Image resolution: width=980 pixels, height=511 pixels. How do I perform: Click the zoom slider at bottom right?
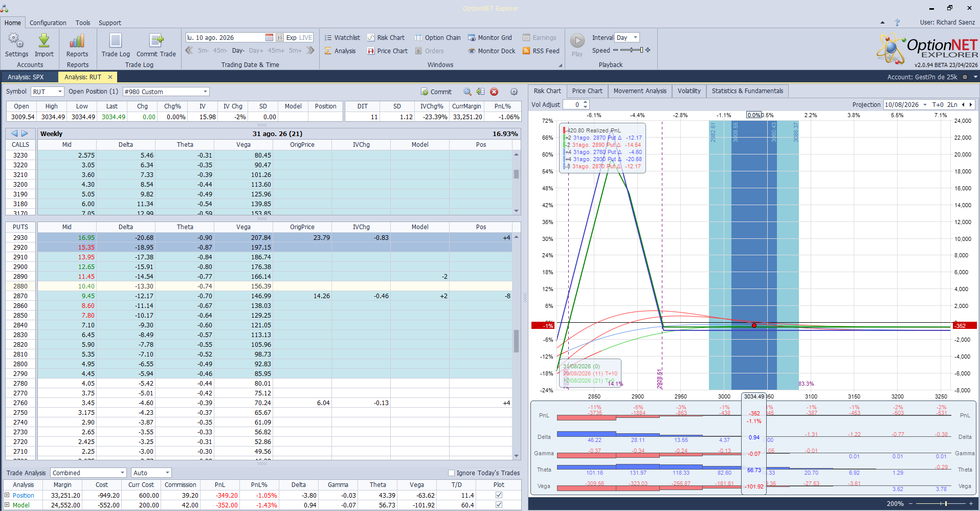[941, 504]
